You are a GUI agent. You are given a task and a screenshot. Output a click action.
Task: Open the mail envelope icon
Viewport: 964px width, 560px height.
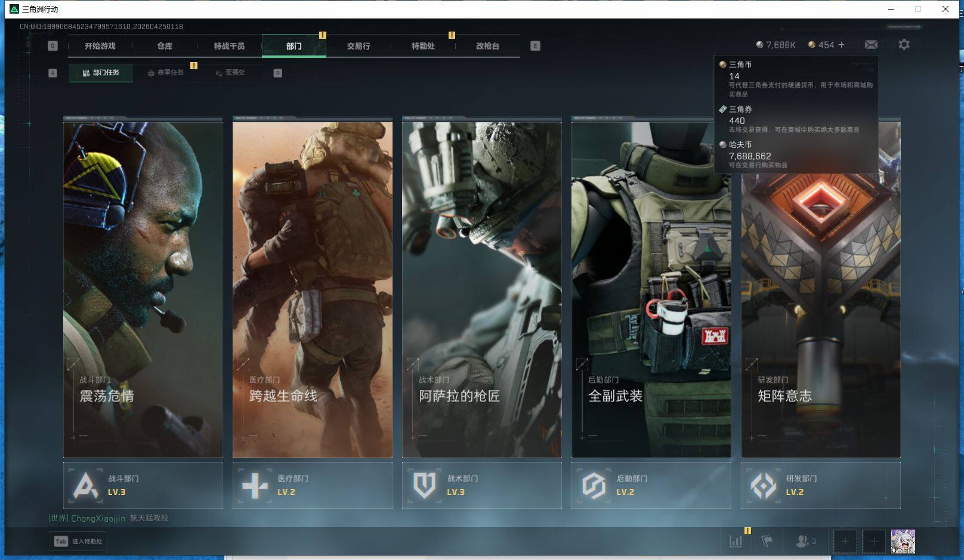[871, 45]
